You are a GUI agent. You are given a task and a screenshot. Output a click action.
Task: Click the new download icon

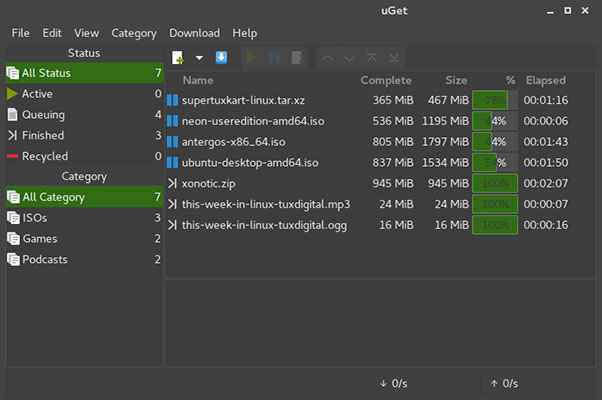coord(178,57)
